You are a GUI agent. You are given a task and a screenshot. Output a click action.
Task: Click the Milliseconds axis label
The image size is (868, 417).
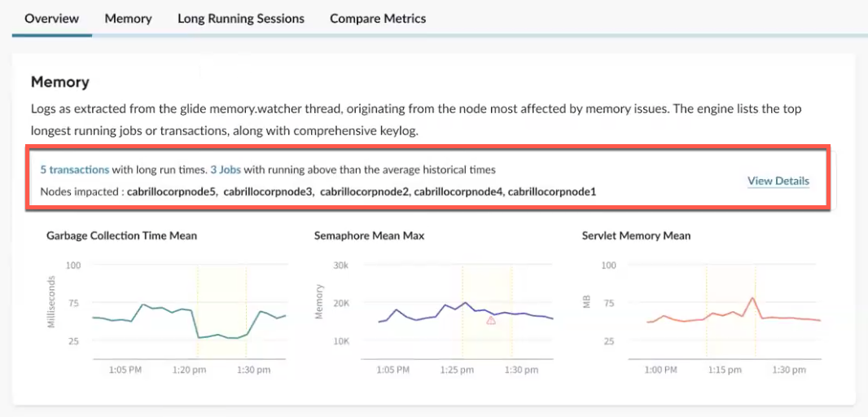click(52, 302)
